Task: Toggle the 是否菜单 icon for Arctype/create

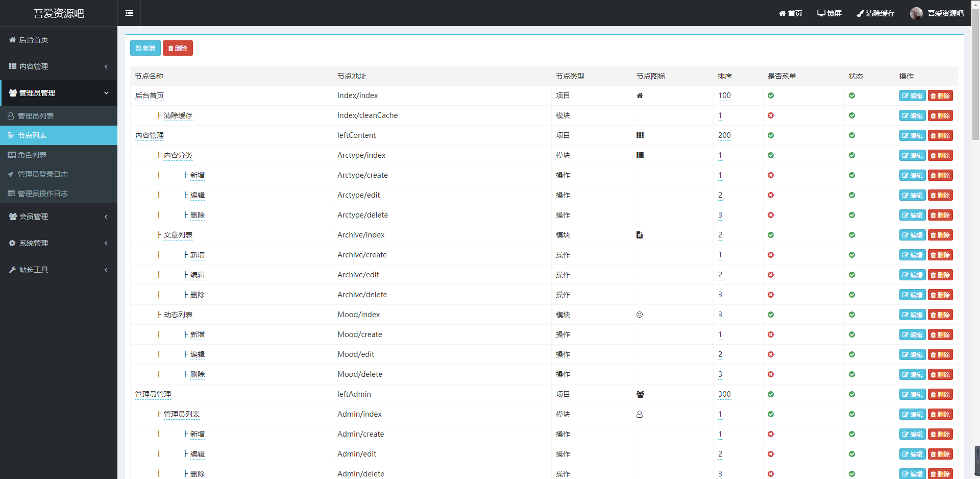Action: pos(771,175)
